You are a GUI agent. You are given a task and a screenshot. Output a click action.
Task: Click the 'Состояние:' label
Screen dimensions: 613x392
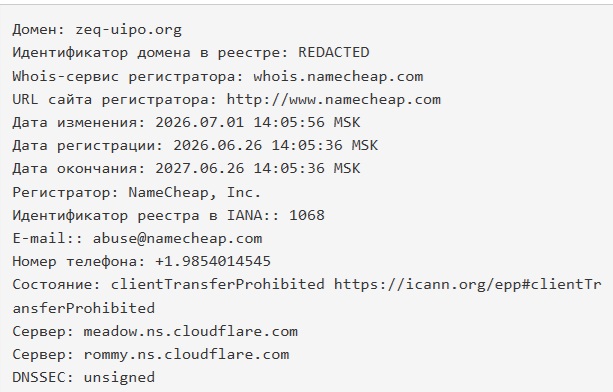coord(57,284)
